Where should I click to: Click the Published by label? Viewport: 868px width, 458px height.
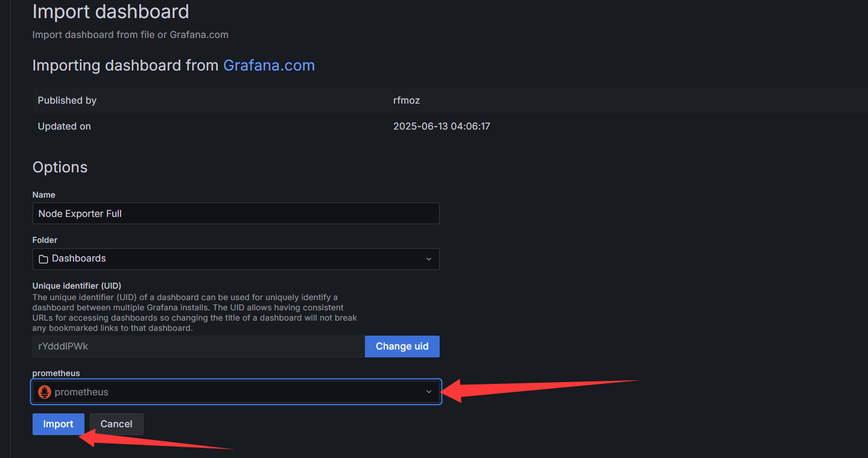[67, 101]
